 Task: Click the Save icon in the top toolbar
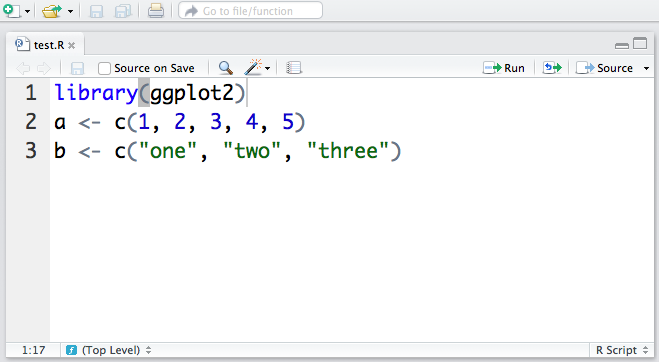[x=96, y=11]
